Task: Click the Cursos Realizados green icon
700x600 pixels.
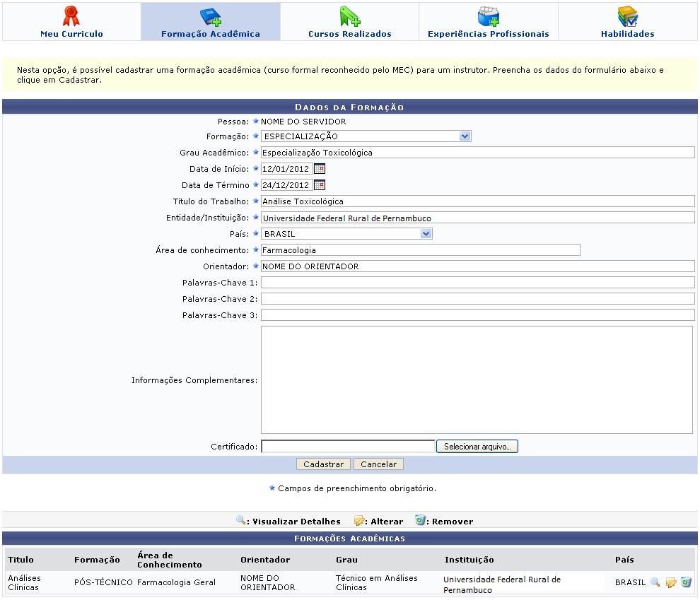Action: point(349,16)
